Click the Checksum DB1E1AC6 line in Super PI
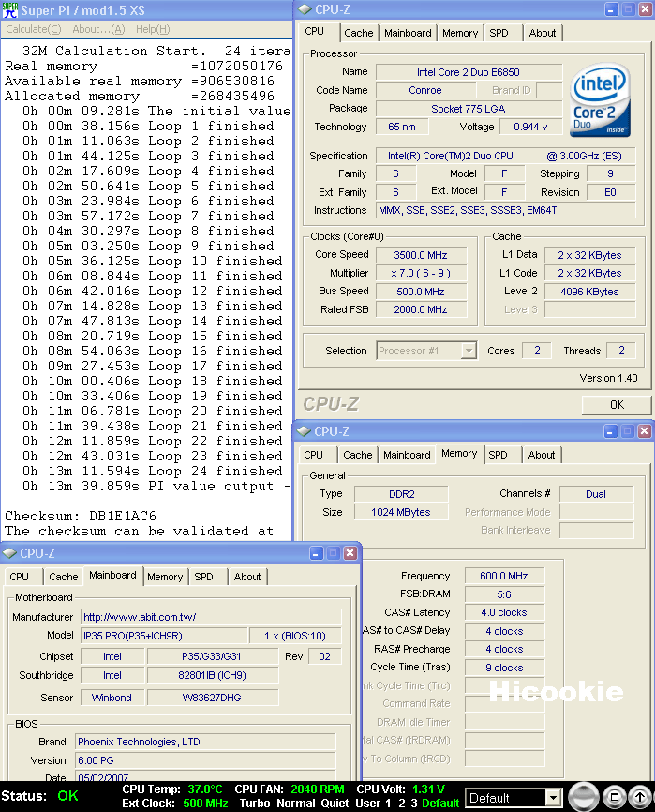 (x=81, y=516)
